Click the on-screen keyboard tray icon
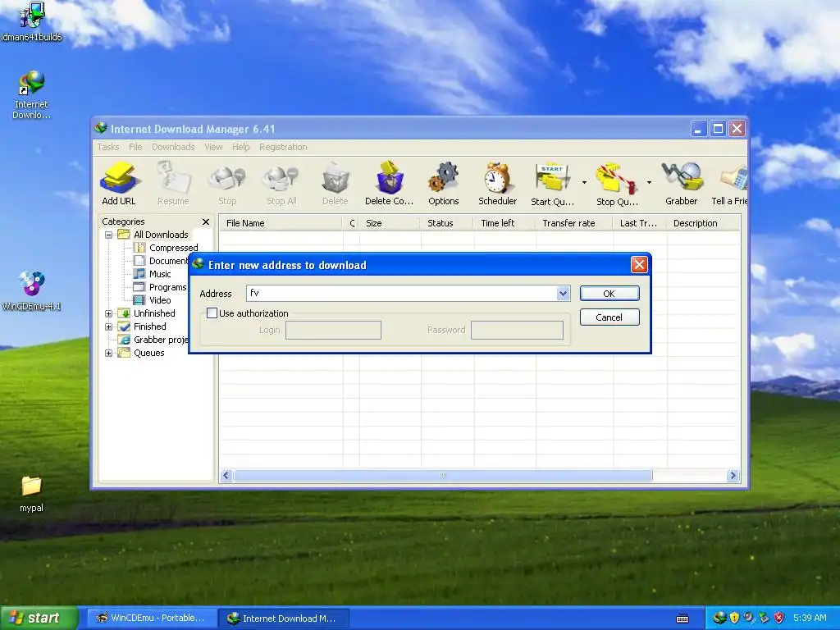Screen dimensions: 840x630 682,619
